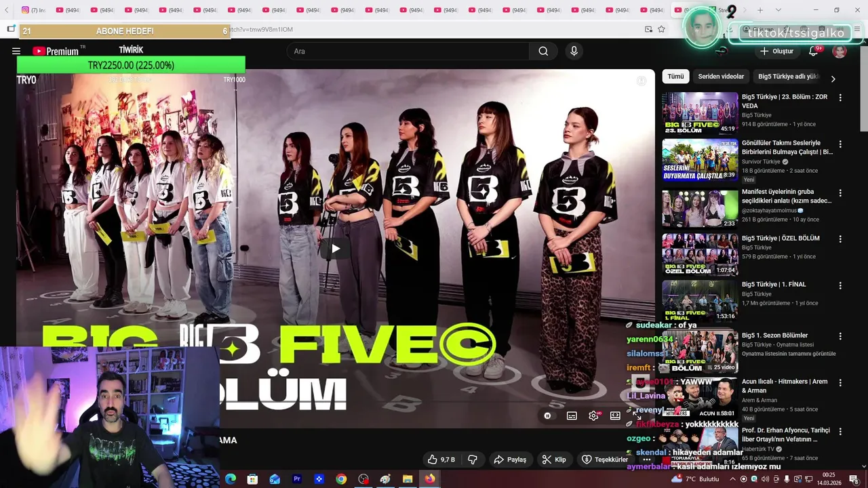This screenshot has height=488, width=868.
Task: Send thanks via Teşekkürler button
Action: pos(605,460)
